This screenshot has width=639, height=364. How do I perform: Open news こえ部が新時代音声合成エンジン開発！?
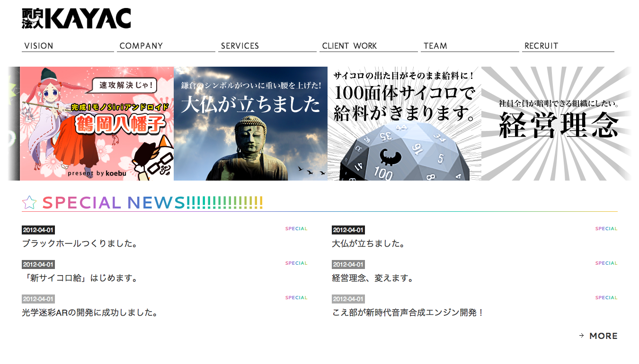pyautogui.click(x=408, y=313)
